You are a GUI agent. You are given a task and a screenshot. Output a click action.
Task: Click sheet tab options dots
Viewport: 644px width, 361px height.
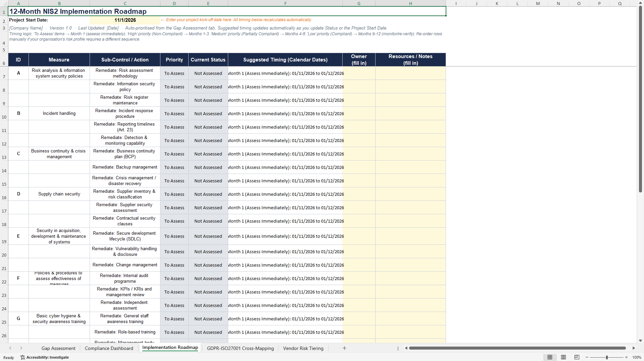398,349
